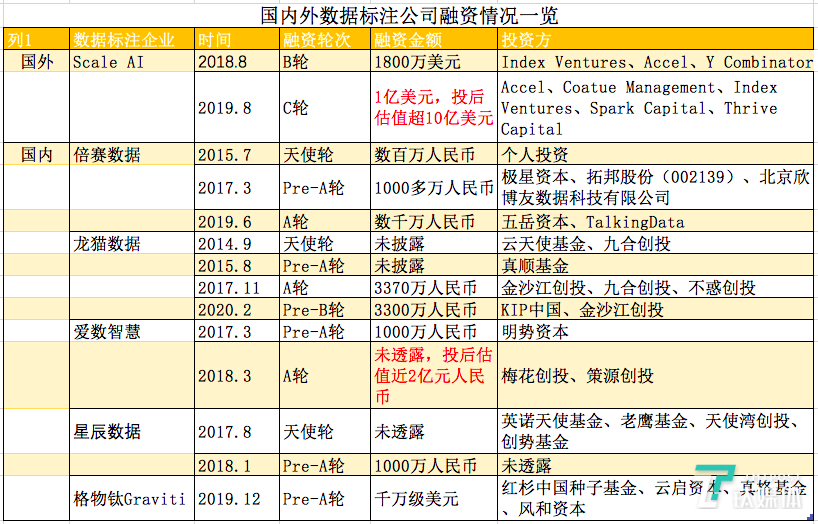818x524 pixels.
Task: Select the cell 国内
Action: pos(37,154)
